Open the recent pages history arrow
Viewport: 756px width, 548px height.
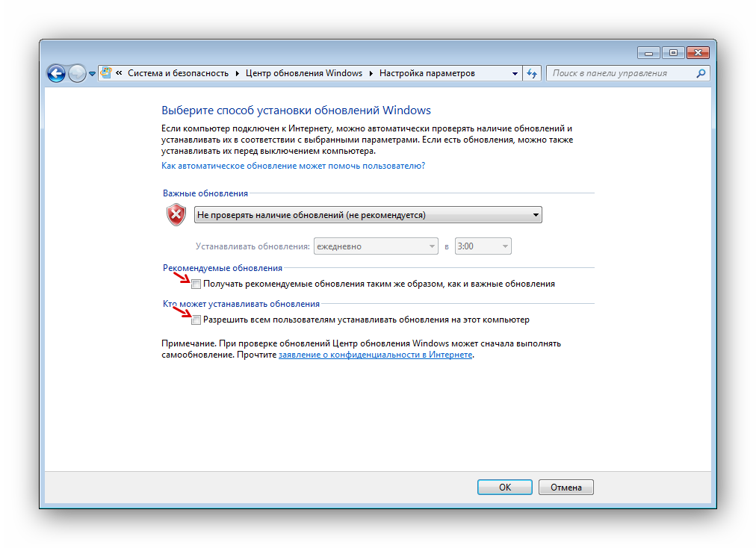pos(92,74)
